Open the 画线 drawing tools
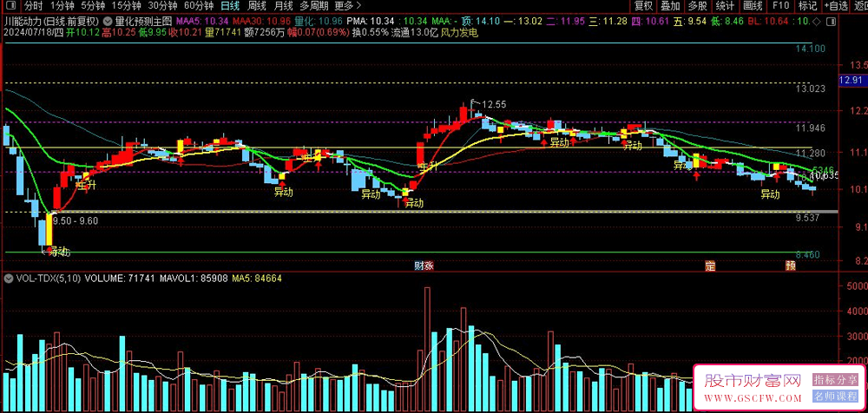 tap(753, 6)
